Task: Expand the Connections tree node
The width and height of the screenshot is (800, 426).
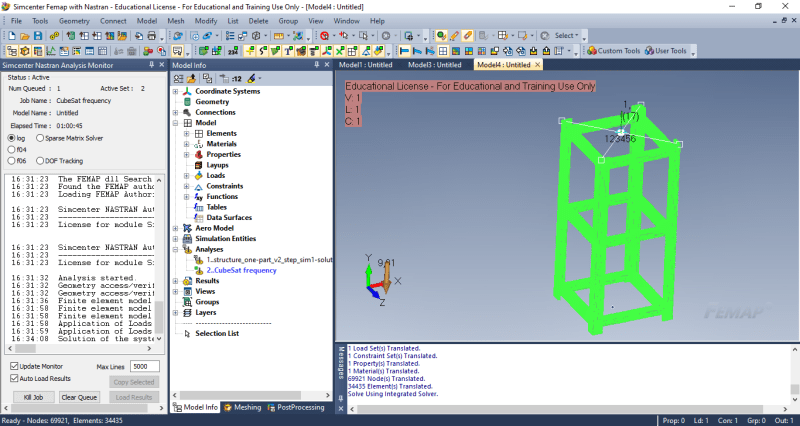Action: pos(176,112)
